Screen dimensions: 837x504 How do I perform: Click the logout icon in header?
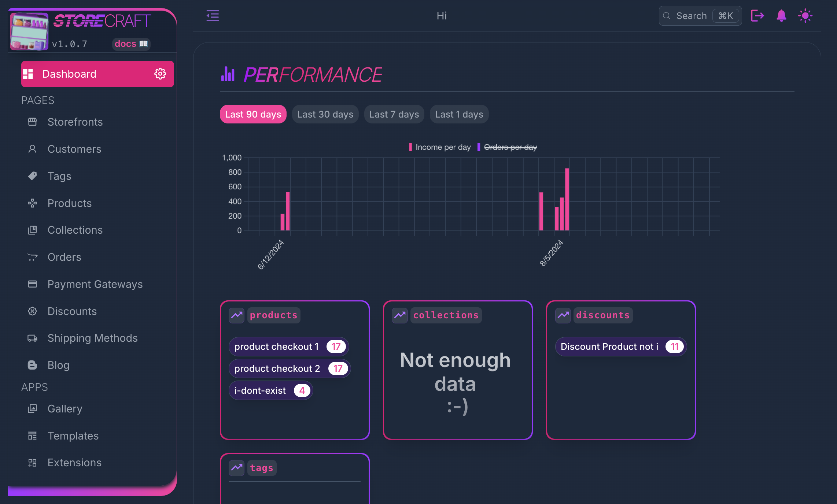click(757, 15)
